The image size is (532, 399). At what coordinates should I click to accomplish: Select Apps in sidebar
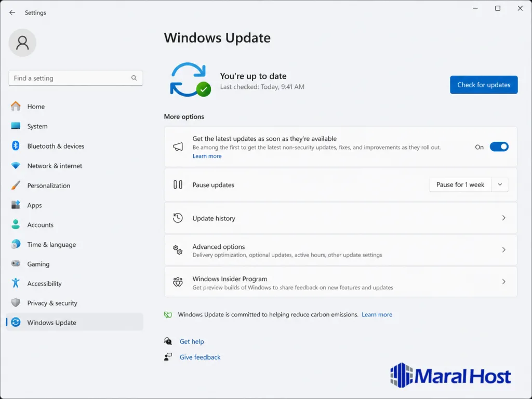(75, 205)
